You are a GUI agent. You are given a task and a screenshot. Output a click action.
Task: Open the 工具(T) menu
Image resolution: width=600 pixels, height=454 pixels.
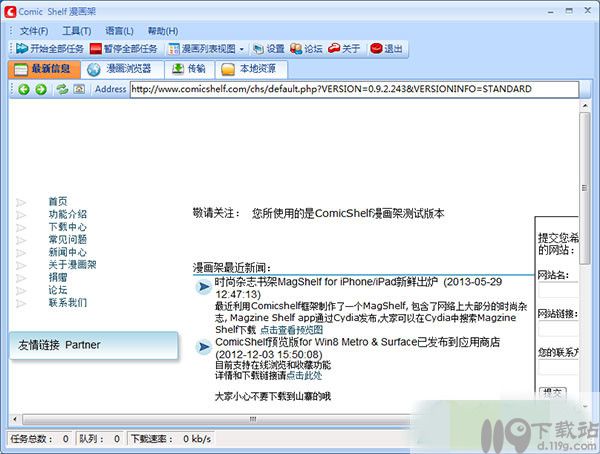click(77, 31)
